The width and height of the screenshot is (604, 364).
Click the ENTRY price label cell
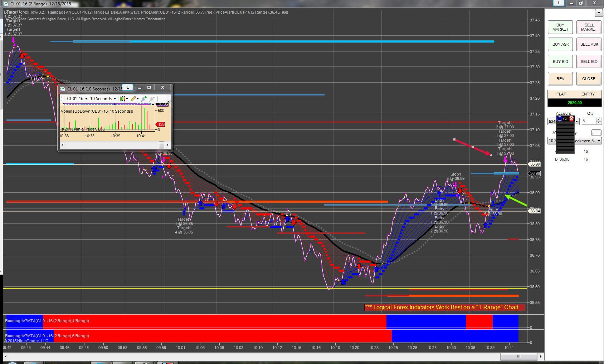point(588,94)
